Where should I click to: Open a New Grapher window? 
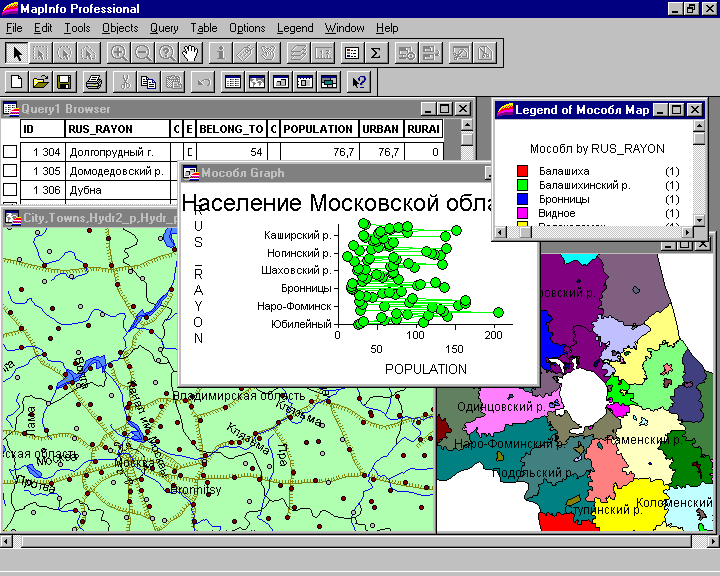[x=281, y=83]
